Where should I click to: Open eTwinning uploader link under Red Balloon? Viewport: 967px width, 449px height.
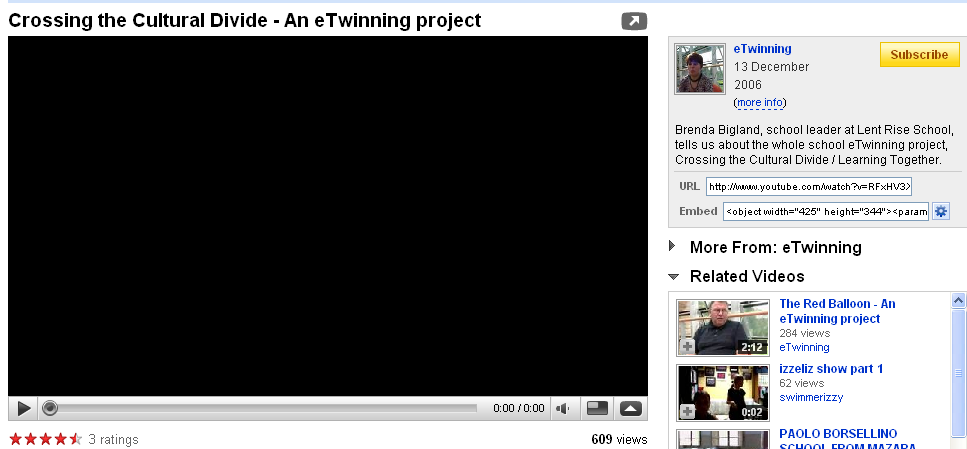804,347
